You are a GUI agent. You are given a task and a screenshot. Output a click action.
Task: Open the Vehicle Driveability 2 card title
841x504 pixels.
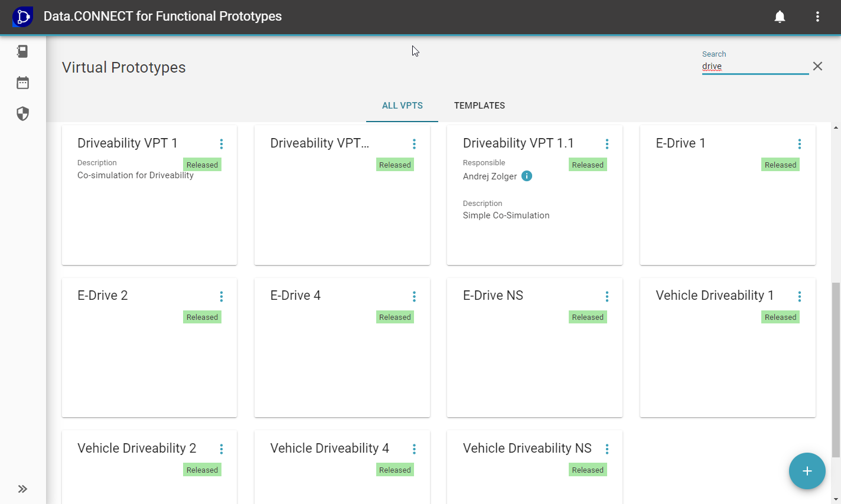click(x=137, y=449)
